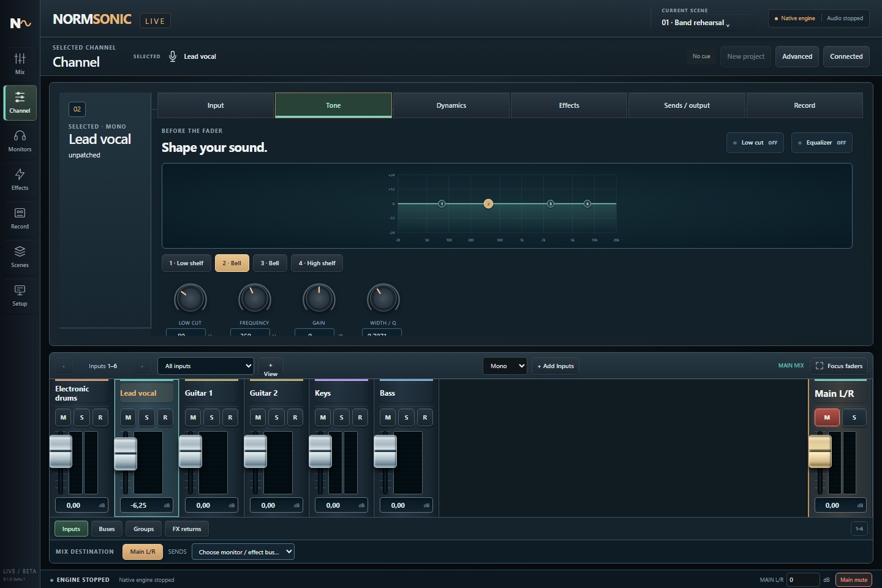882x588 pixels.
Task: Go to previous input bank arrow
Action: 64,366
